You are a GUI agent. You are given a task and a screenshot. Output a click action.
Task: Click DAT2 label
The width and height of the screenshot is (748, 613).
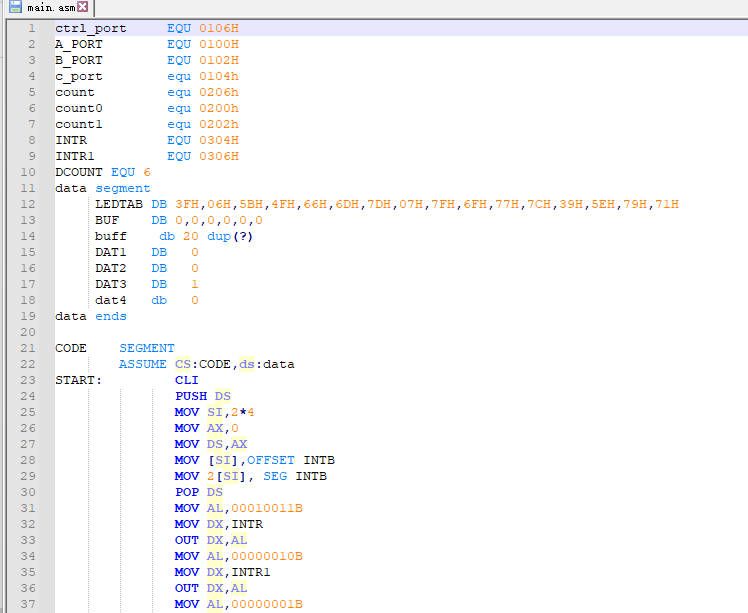click(111, 268)
